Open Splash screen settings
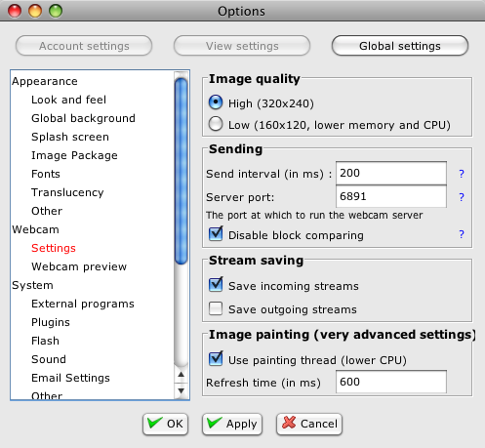Screen dimensions: 485x448 point(70,137)
